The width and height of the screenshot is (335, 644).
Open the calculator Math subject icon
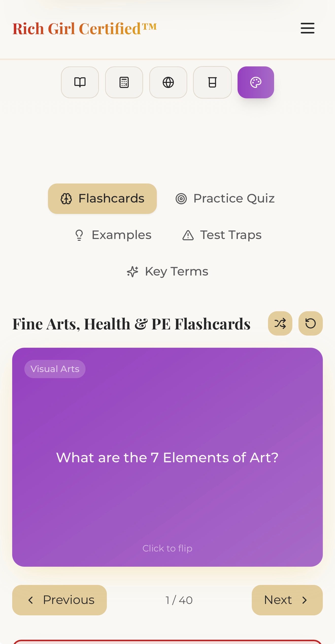124,82
